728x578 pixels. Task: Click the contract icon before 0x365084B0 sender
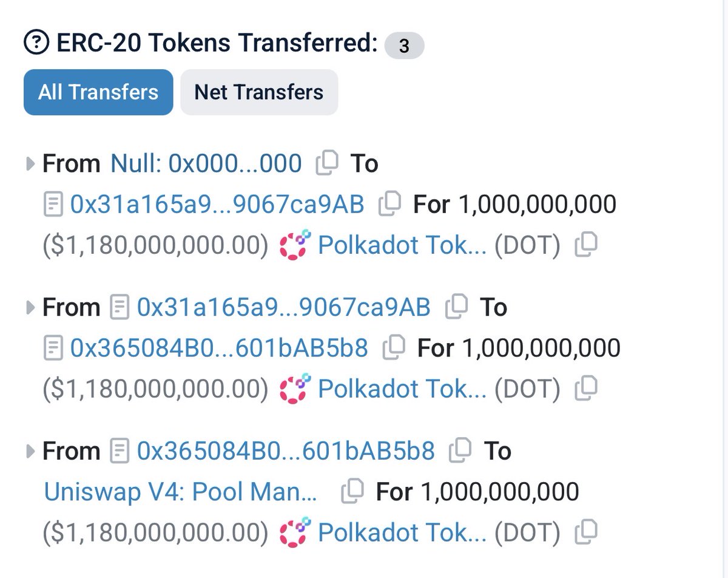pos(120,451)
